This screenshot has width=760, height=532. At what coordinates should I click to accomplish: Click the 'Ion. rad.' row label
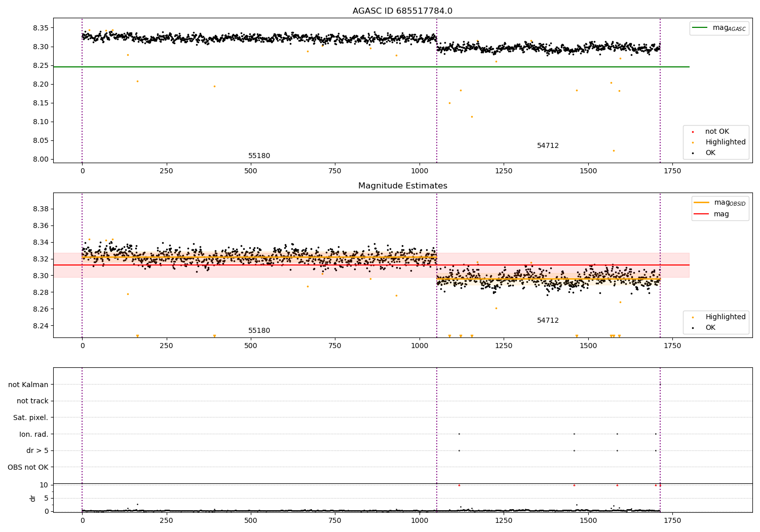pyautogui.click(x=34, y=434)
